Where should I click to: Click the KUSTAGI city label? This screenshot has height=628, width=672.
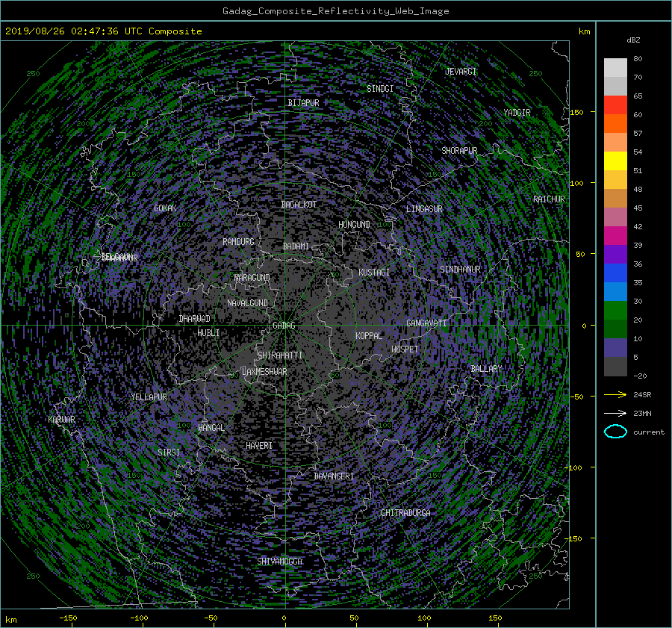[x=374, y=273]
